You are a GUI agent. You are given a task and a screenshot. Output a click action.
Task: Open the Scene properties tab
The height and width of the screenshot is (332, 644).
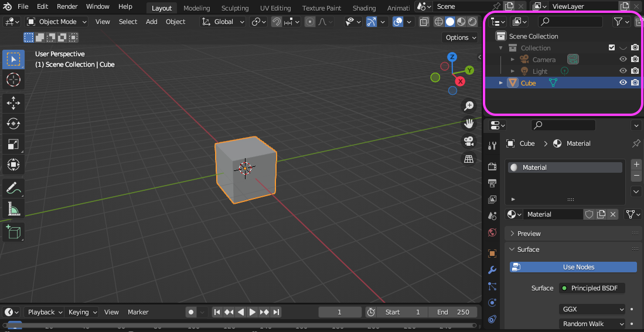(x=492, y=216)
